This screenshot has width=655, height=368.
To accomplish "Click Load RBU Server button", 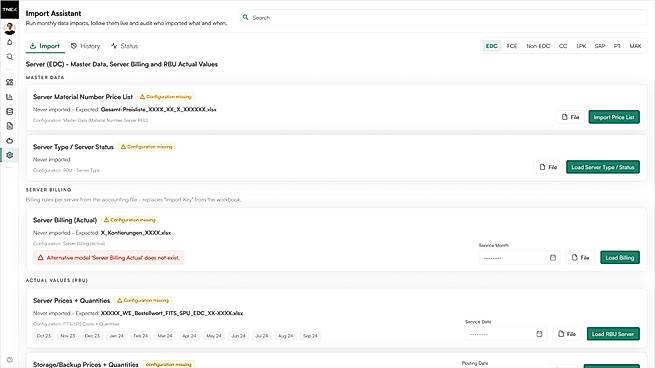I will click(613, 334).
